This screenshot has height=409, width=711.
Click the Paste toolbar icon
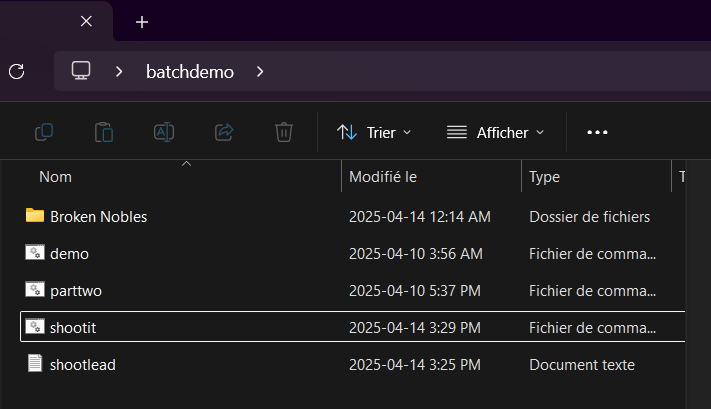[x=104, y=132]
